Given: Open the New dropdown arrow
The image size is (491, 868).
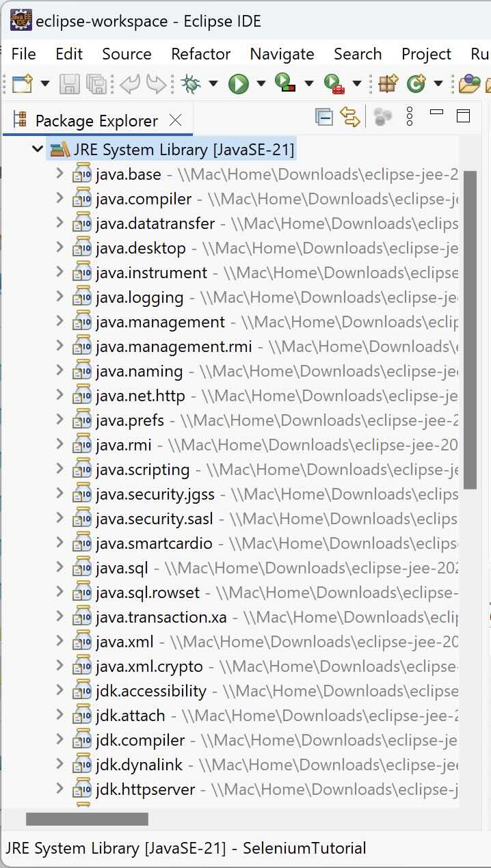Looking at the screenshot, I should tap(45, 84).
